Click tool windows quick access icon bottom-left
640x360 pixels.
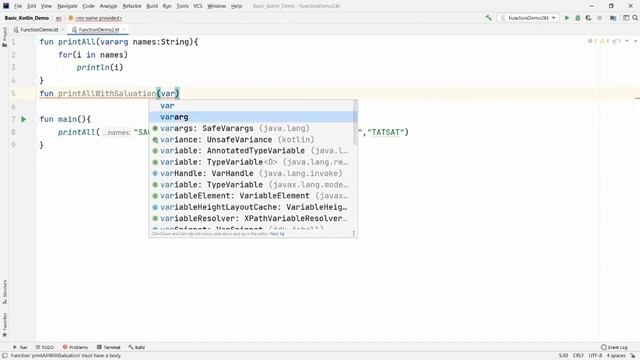pos(4,356)
